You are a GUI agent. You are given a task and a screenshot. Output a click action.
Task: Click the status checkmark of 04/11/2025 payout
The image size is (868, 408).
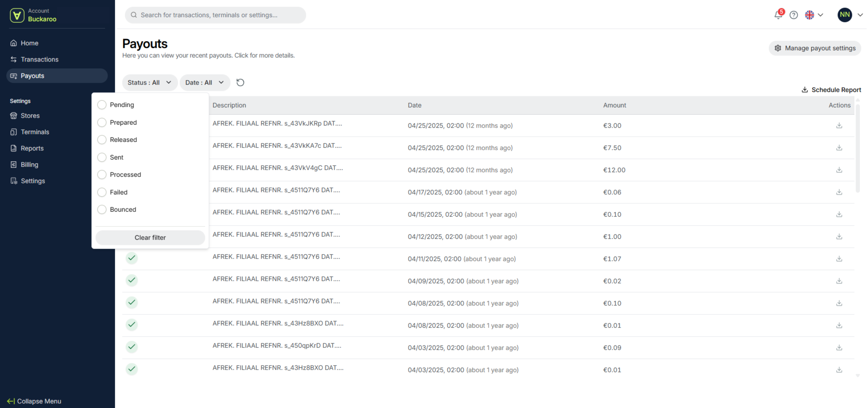tap(132, 258)
